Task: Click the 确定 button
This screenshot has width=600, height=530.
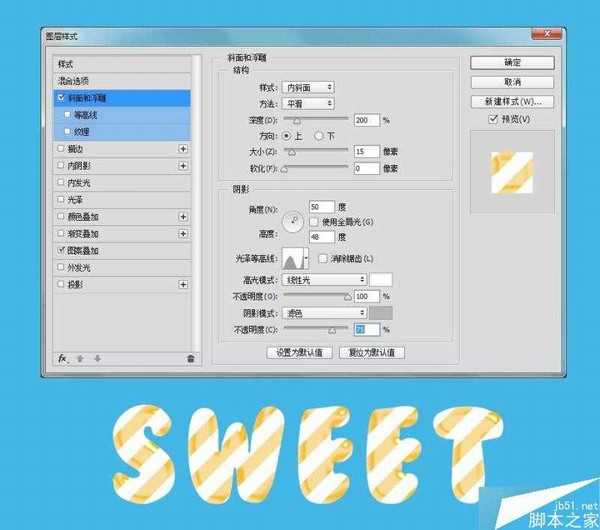Action: (x=512, y=63)
